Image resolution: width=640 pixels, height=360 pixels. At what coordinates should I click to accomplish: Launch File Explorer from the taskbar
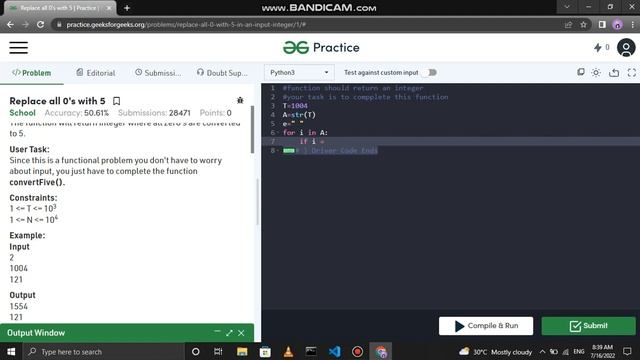pyautogui.click(x=242, y=351)
